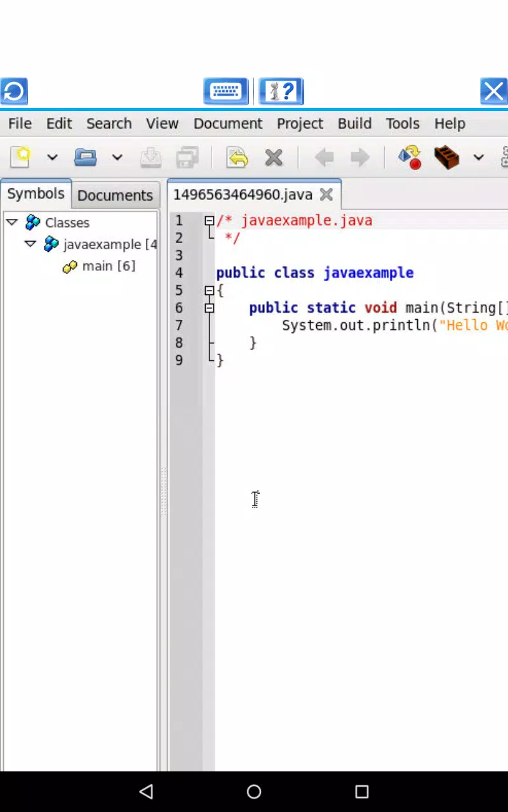
Task: Navigate forward with the right arrow
Action: point(360,157)
